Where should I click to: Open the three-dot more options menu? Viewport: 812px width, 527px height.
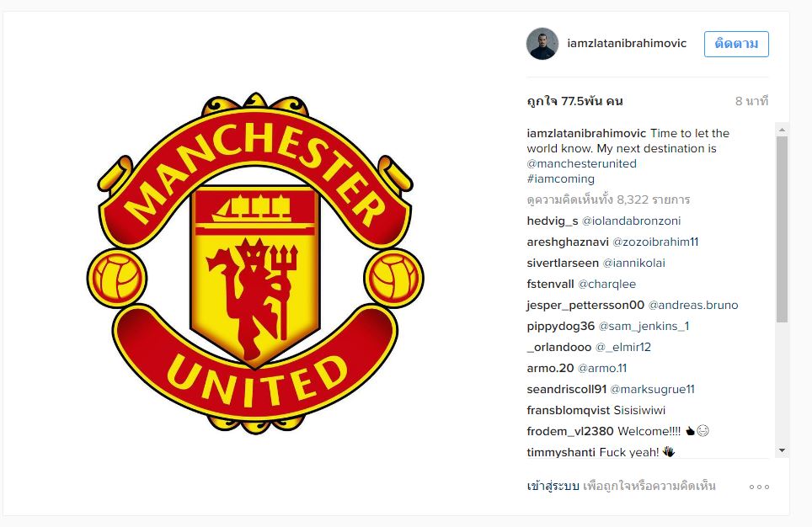point(759,487)
